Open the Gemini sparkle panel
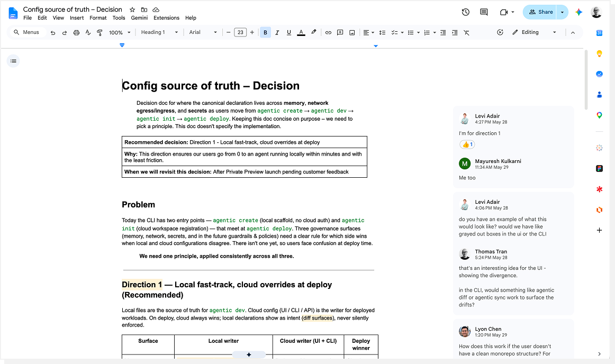Image resolution: width=615 pixels, height=364 pixels. point(578,12)
